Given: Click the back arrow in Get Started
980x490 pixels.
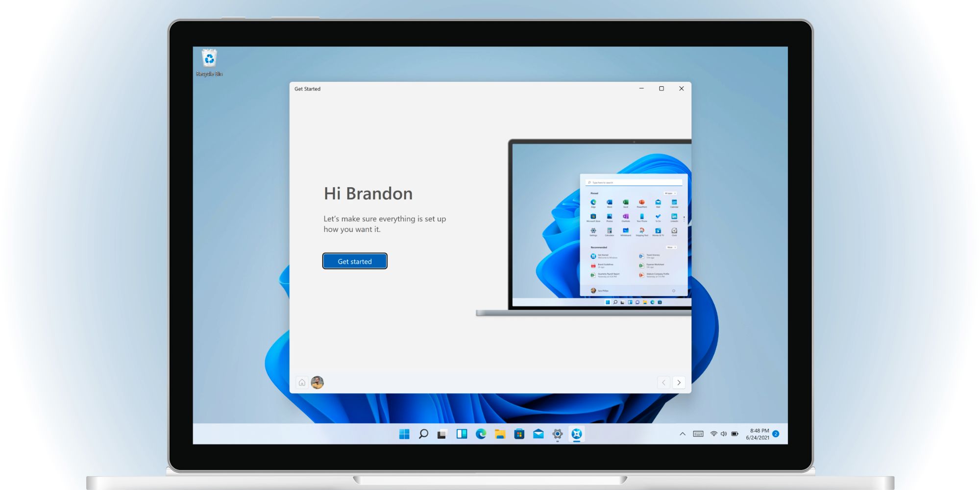Looking at the screenshot, I should pyautogui.click(x=663, y=382).
